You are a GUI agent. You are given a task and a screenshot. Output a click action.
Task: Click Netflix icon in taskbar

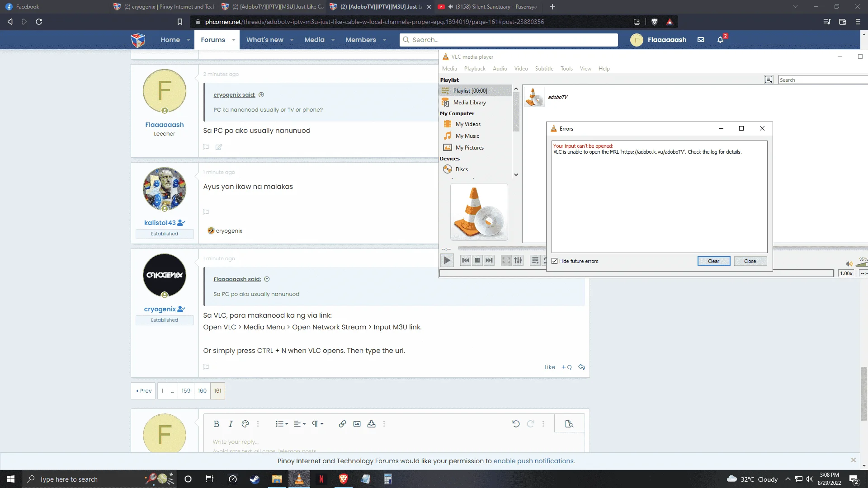pos(321,479)
